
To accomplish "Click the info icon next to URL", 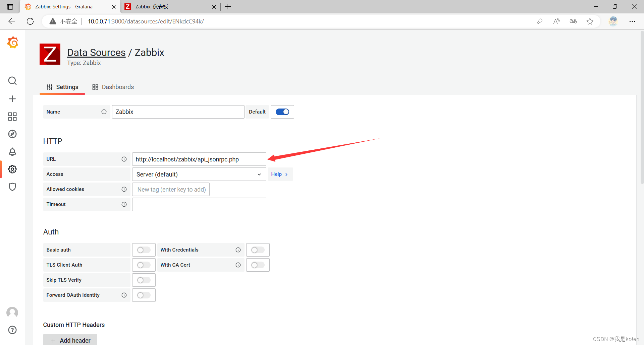I will [x=124, y=159].
